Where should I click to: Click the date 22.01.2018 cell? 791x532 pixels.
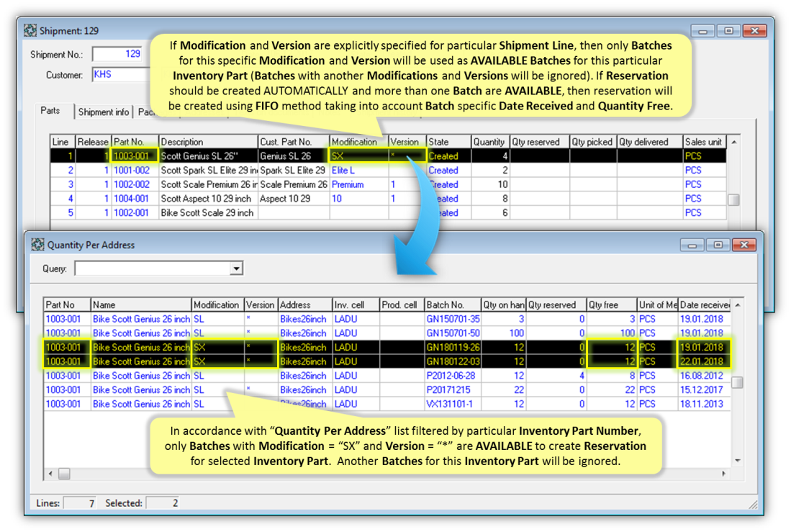704,361
